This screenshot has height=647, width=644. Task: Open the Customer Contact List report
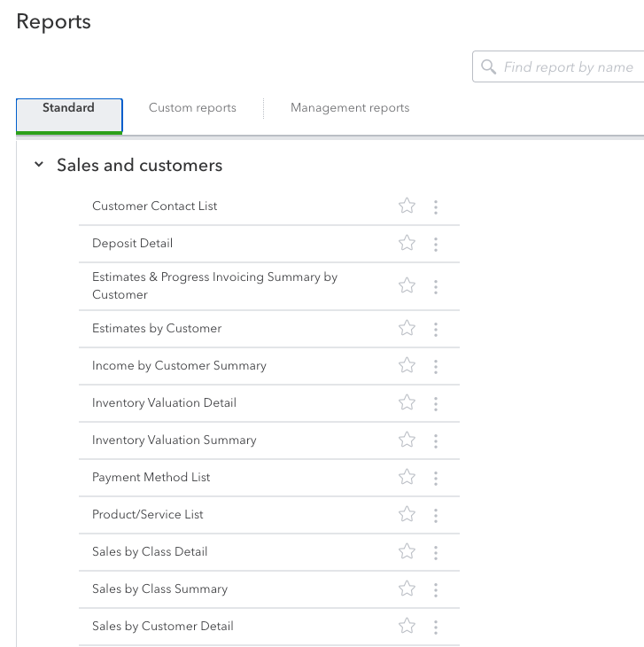(x=155, y=206)
